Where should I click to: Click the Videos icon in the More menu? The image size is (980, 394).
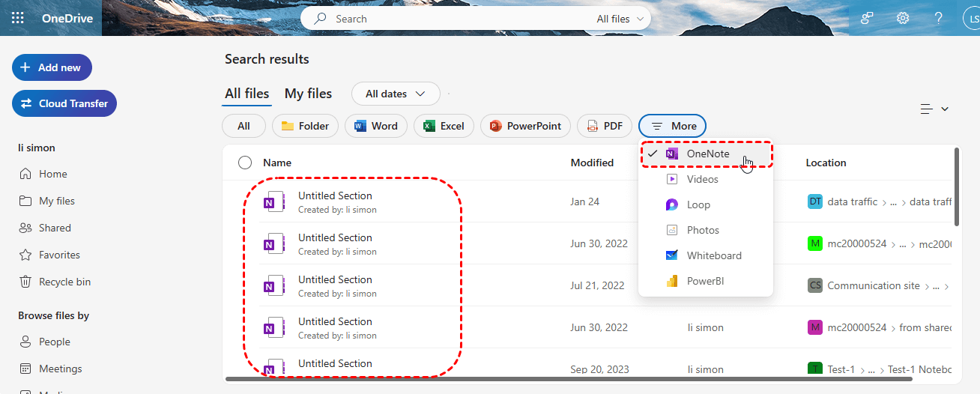point(672,179)
